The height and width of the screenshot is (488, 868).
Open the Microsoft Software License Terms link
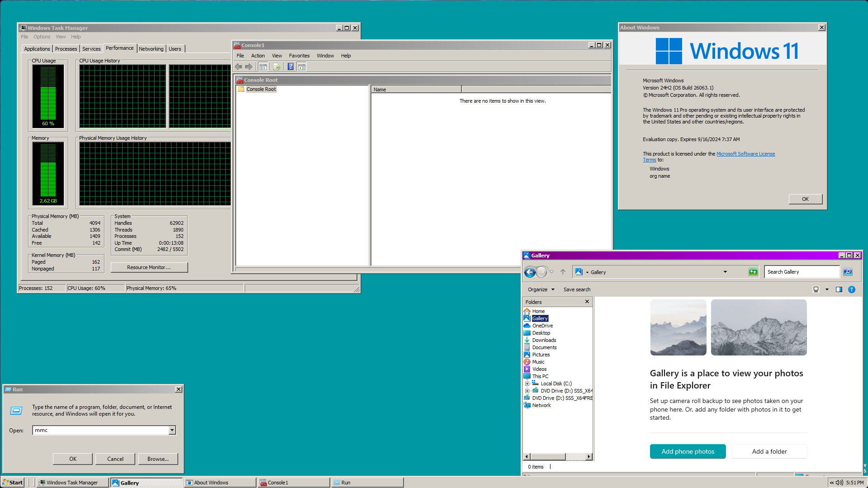tap(745, 154)
